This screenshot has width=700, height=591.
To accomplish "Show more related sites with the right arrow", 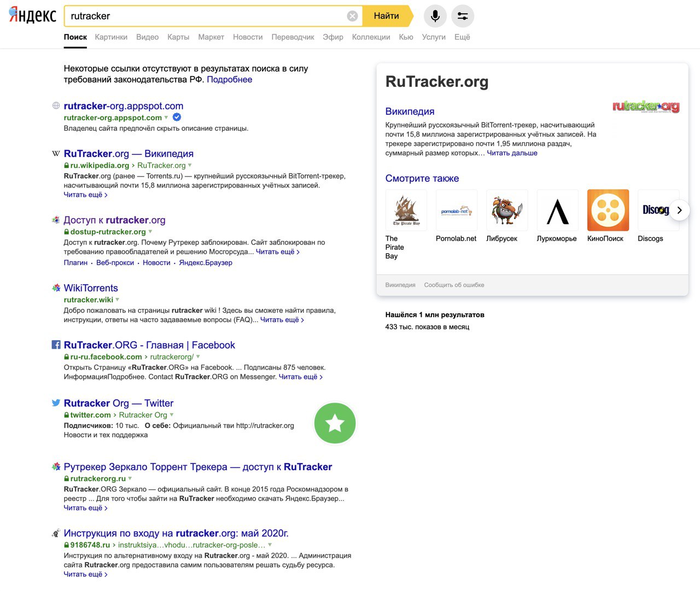I will 679,210.
